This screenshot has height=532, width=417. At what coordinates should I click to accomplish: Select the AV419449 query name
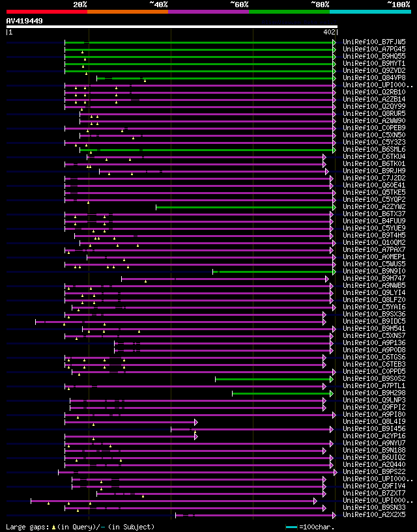tap(25, 21)
